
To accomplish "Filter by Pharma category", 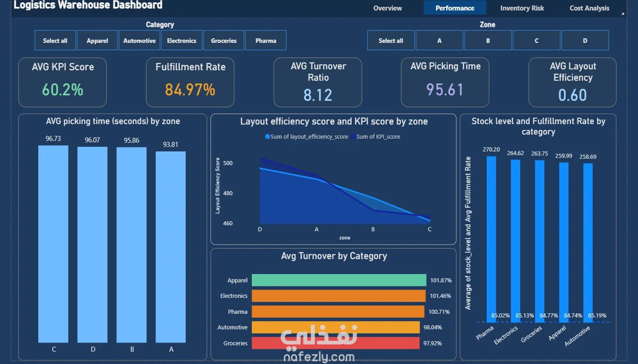I will 266,40.
